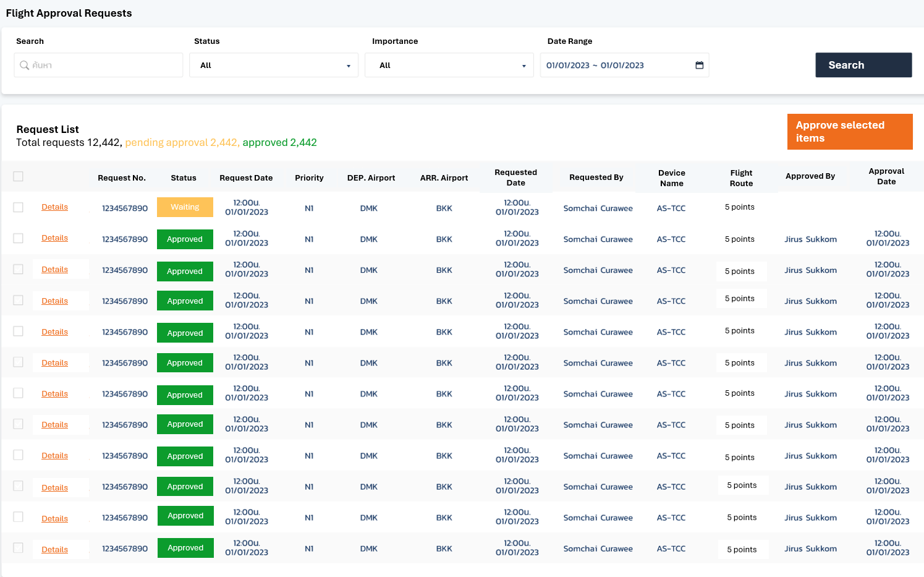
Task: Click the Approval Date column header
Action: tap(886, 176)
